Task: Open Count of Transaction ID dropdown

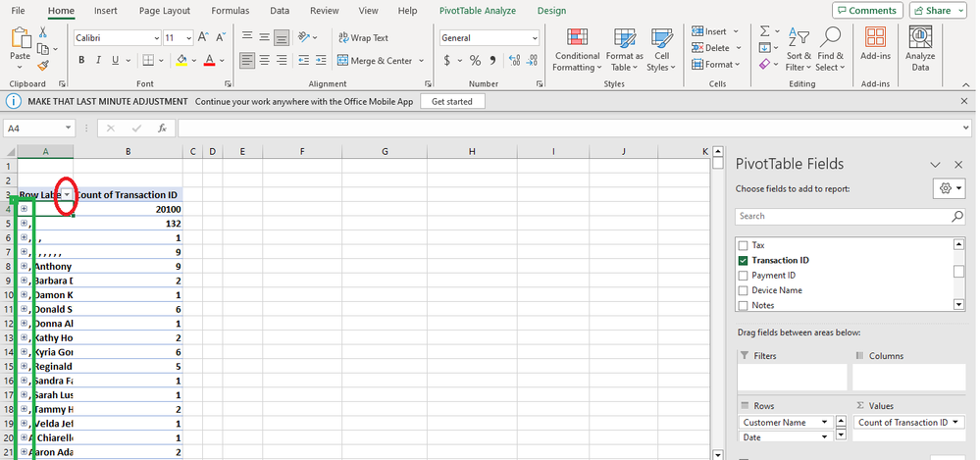Action: pyautogui.click(x=955, y=423)
